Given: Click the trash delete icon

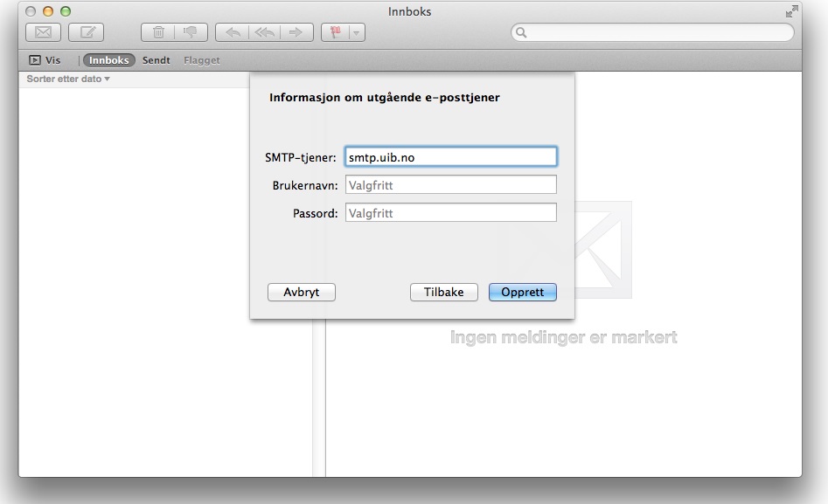Looking at the screenshot, I should (158, 32).
